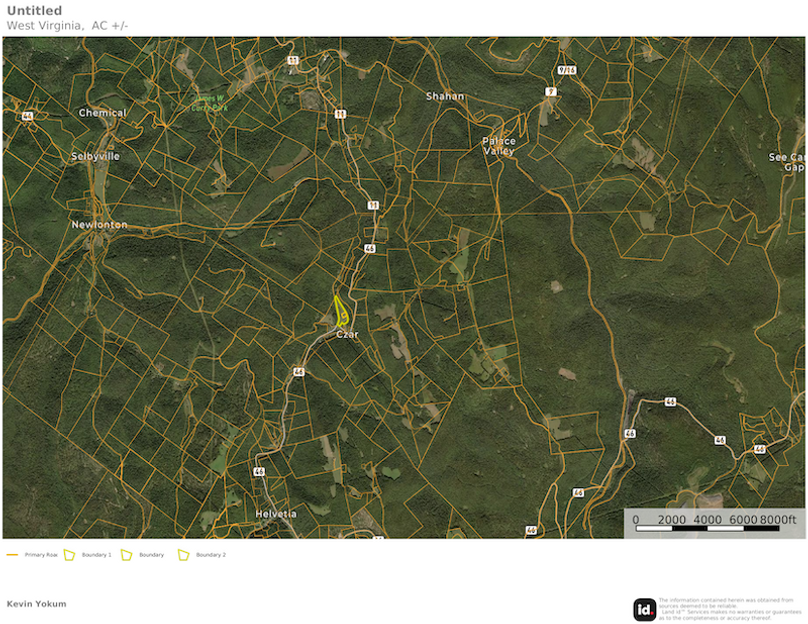Click the Route 46 shield near Helvetia
Image resolution: width=808 pixels, height=624 pixels.
(x=260, y=469)
